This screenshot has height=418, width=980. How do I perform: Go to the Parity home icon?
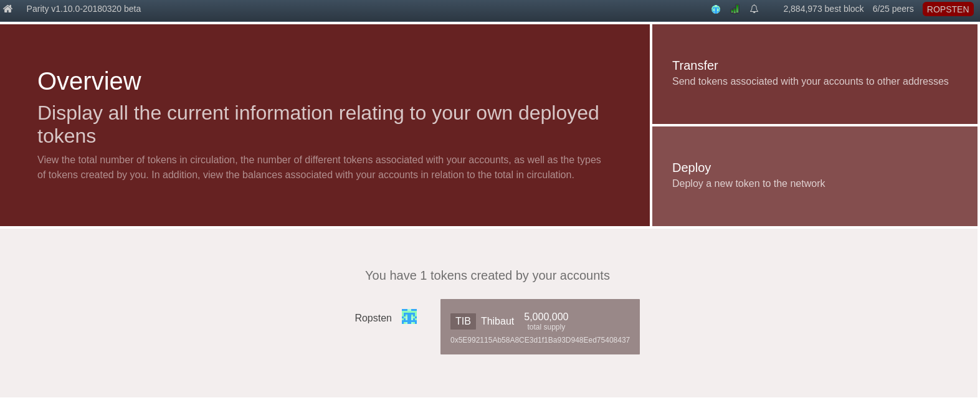point(8,9)
